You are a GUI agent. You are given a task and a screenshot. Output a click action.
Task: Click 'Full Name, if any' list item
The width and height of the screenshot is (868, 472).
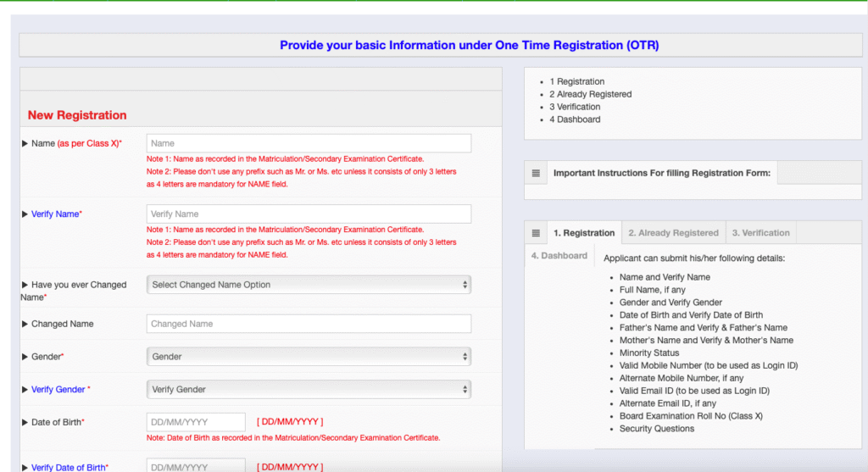[x=652, y=290]
